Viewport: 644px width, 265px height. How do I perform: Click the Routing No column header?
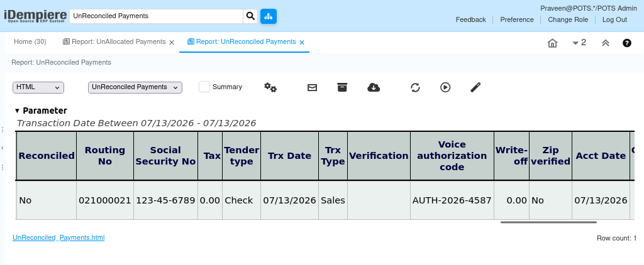coord(105,156)
